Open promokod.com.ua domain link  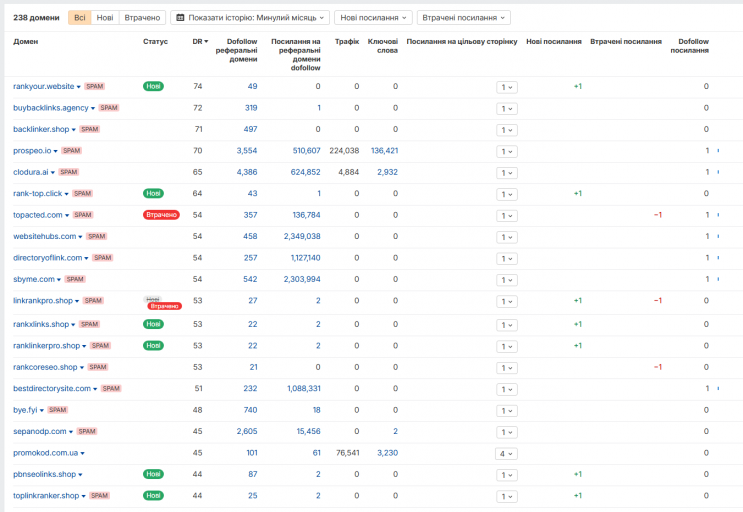tap(45, 453)
